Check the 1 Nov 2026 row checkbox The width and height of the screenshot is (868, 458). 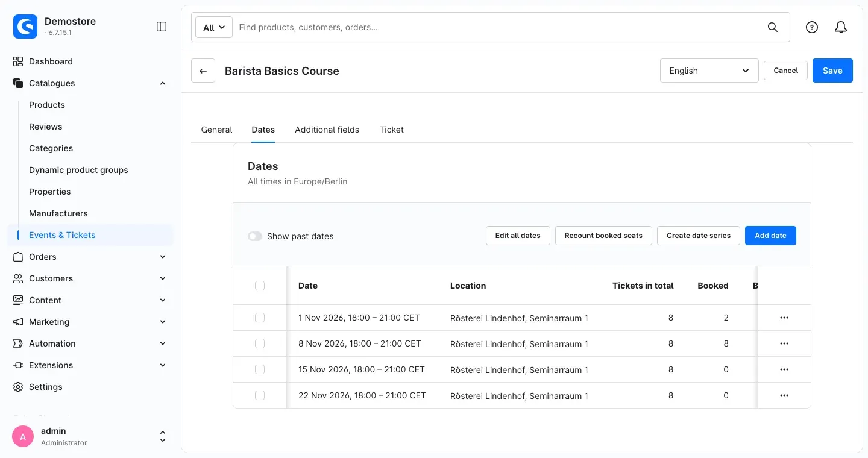pos(260,318)
